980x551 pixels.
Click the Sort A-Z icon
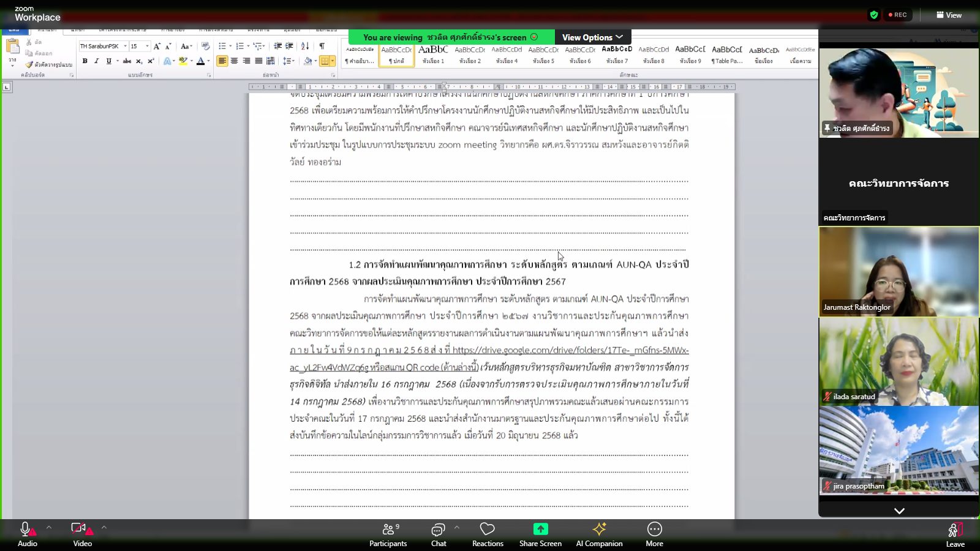(305, 46)
